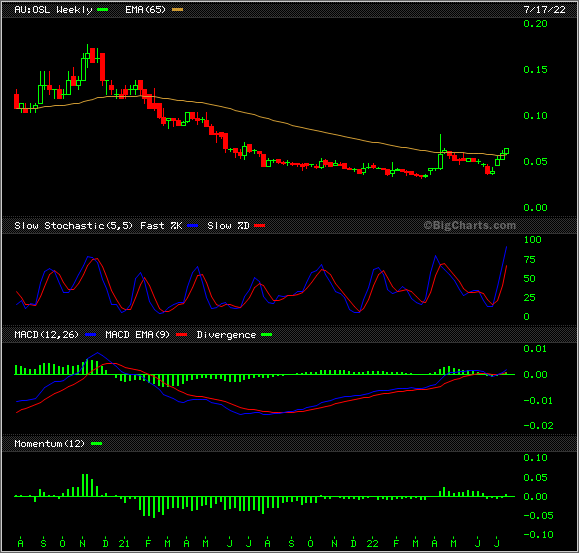
Task: Click the blue Fast %K legend swatch
Action: coord(192,226)
